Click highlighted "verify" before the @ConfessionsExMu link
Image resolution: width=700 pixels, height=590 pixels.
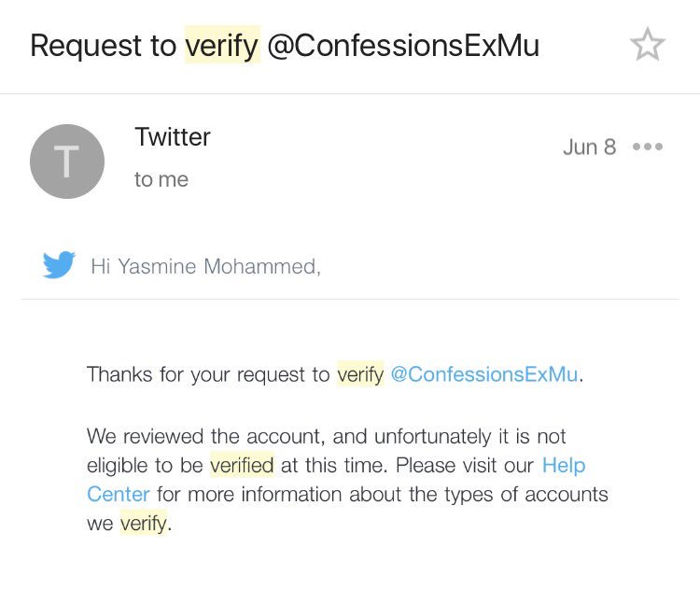click(x=360, y=374)
